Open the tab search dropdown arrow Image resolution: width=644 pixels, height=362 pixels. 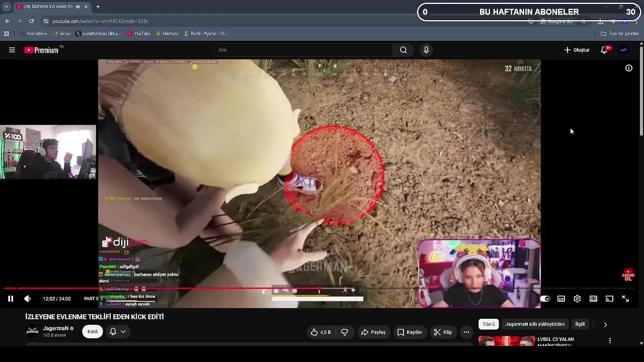pyautogui.click(x=6, y=7)
